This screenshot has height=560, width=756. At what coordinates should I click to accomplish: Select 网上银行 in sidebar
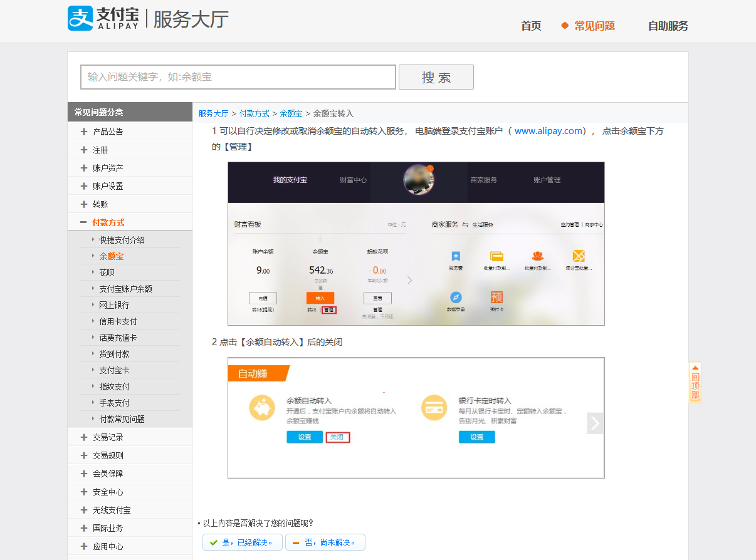(114, 305)
